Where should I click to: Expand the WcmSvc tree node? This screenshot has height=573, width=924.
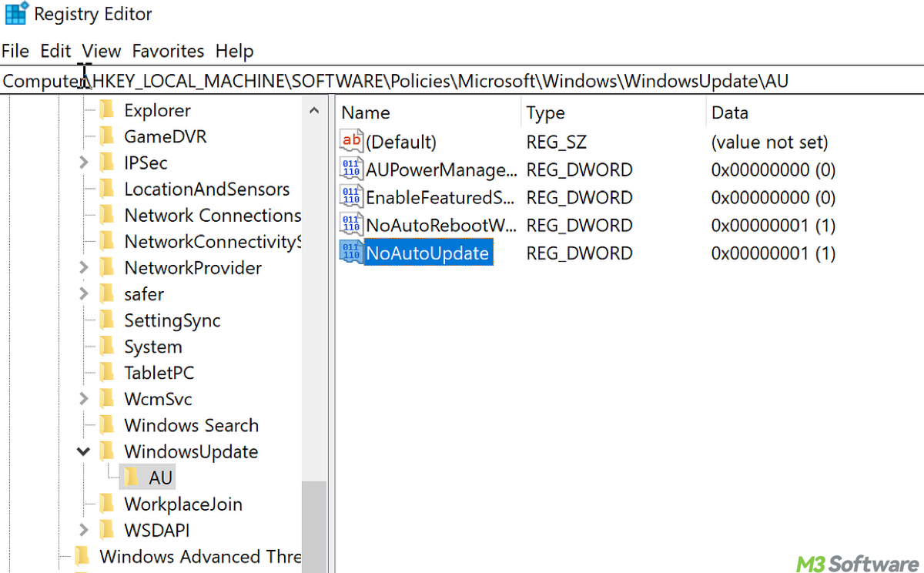(x=84, y=399)
